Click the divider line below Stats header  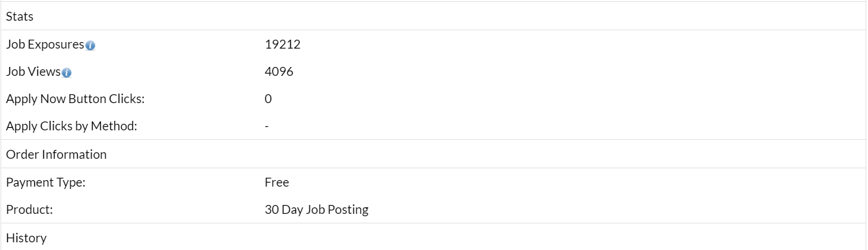coord(433,30)
